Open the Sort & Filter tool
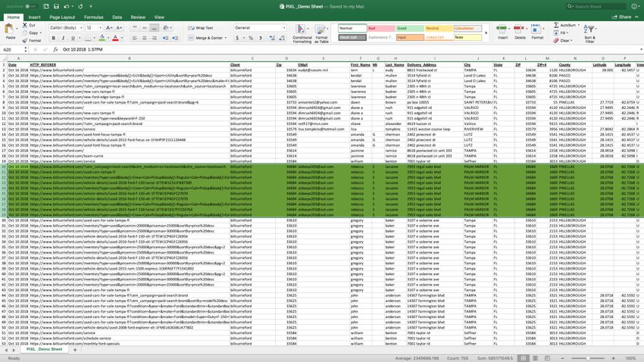 point(589,33)
